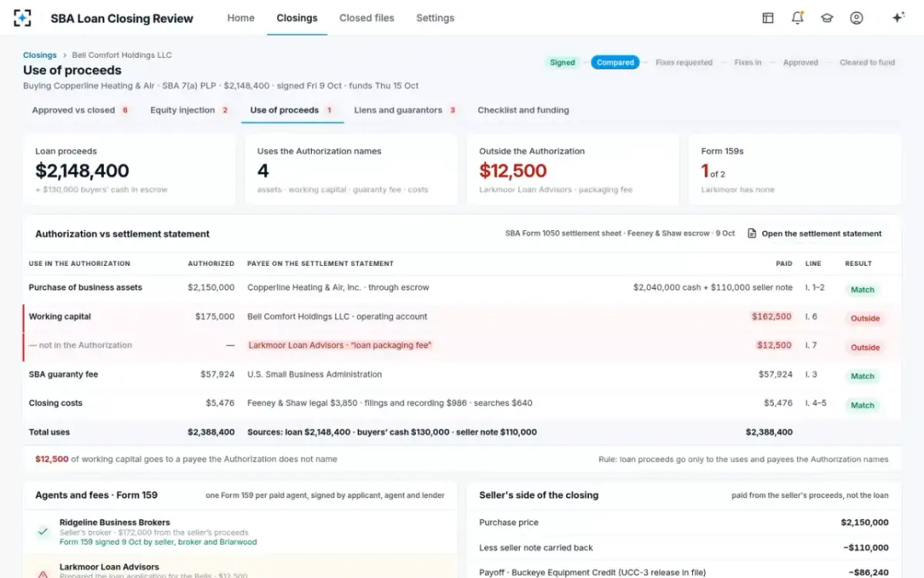Image resolution: width=924 pixels, height=578 pixels.
Task: Click the Match badge in the Closing costs row
Action: pyautogui.click(x=862, y=405)
